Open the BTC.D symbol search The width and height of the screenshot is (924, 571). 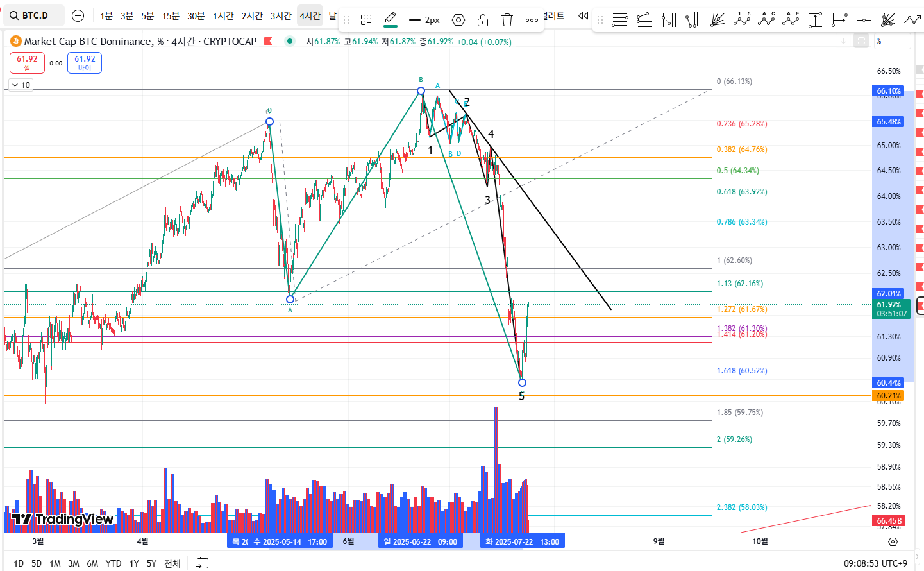34,15
